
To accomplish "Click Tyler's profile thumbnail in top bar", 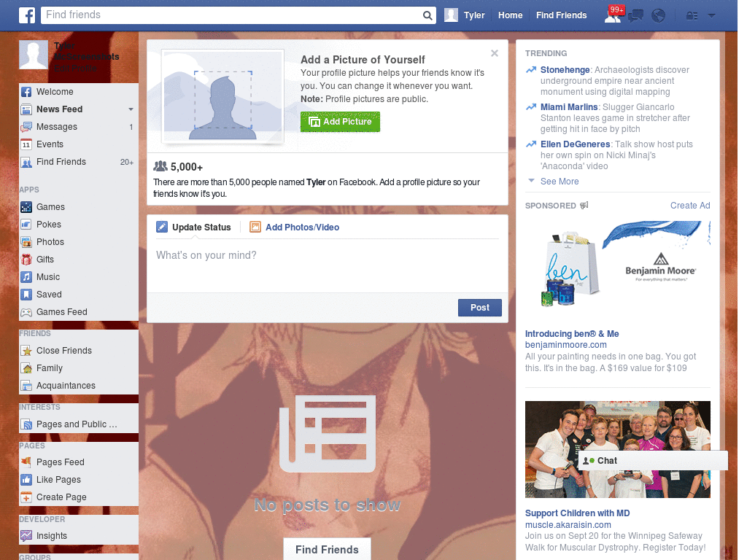I will point(451,15).
